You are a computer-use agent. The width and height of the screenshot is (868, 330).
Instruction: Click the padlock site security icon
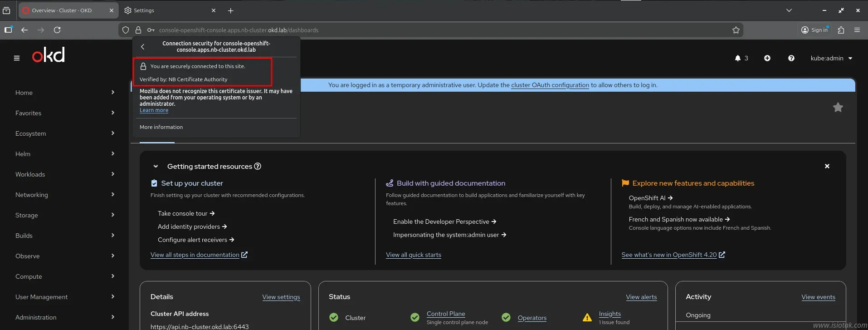point(138,30)
